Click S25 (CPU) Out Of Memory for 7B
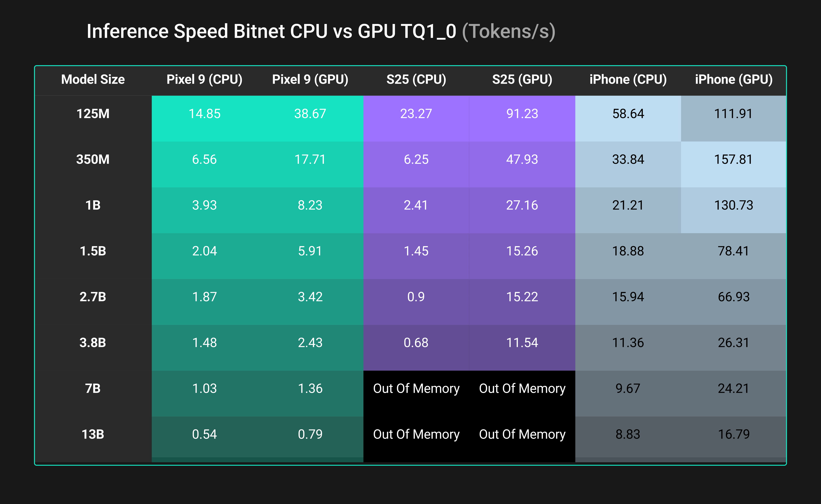Screen dimensions: 821x504 [x=416, y=389]
